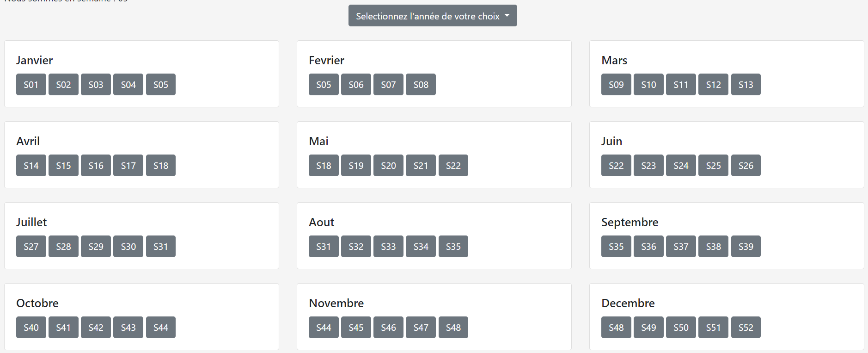
Task: Click week S42 in Octobre
Action: (x=96, y=328)
